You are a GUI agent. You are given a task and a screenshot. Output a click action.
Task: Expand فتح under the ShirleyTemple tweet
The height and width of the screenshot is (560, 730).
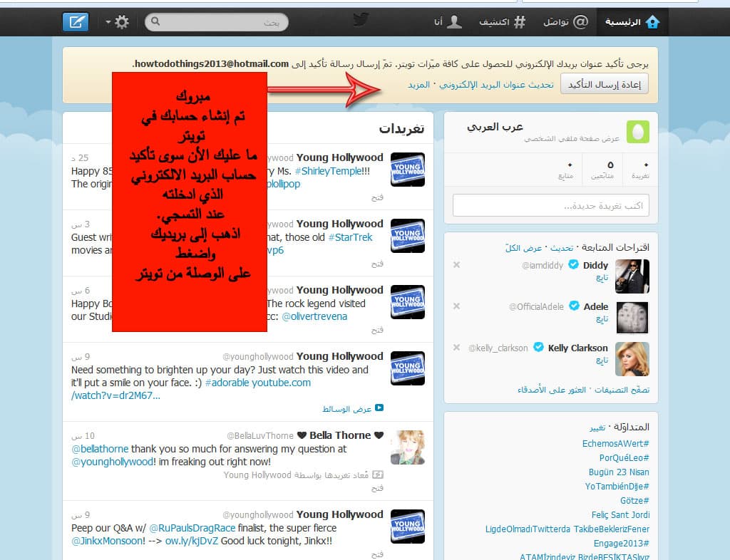pos(377,197)
